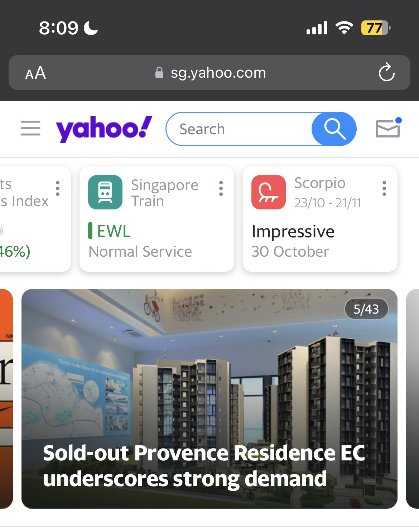Open the Provence Residence EC headline
The image size is (419, 532).
[x=203, y=465]
